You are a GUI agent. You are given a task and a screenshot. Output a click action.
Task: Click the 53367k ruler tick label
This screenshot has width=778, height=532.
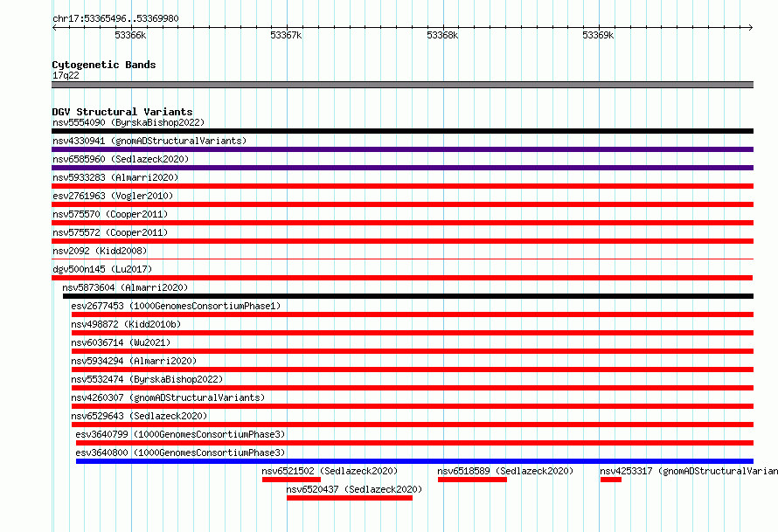[x=286, y=35]
